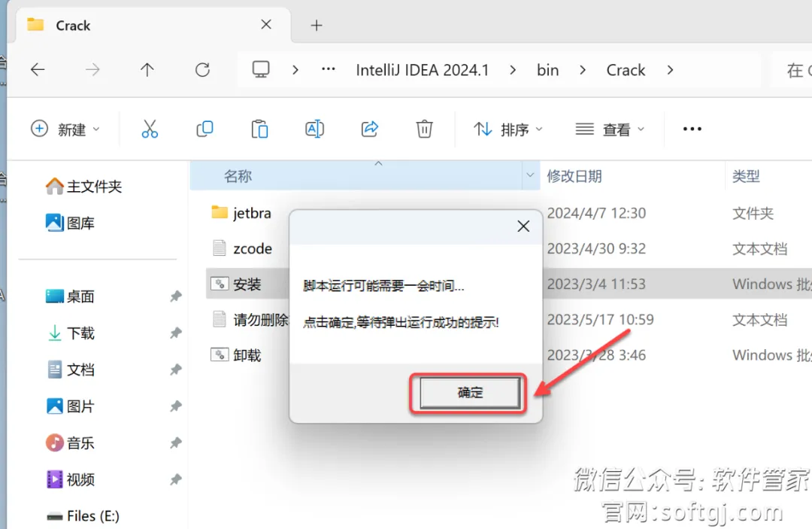
Task: Click the This PC monitor icon
Action: click(x=260, y=69)
